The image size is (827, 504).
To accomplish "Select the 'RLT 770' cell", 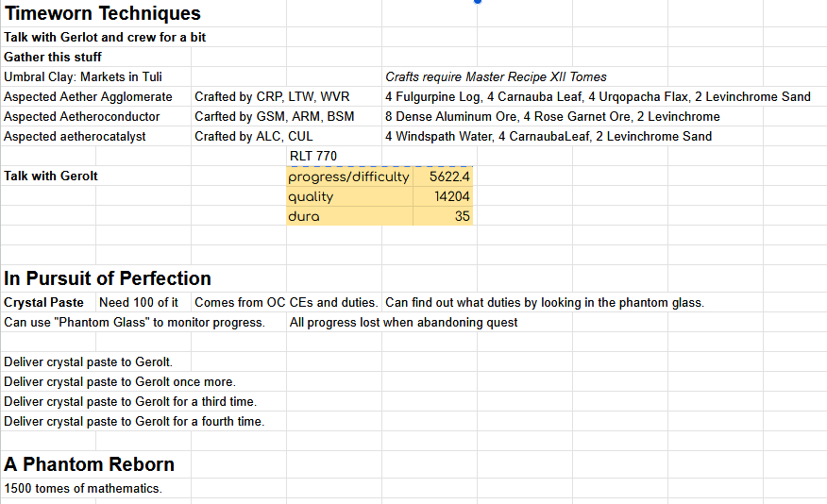I will (312, 156).
